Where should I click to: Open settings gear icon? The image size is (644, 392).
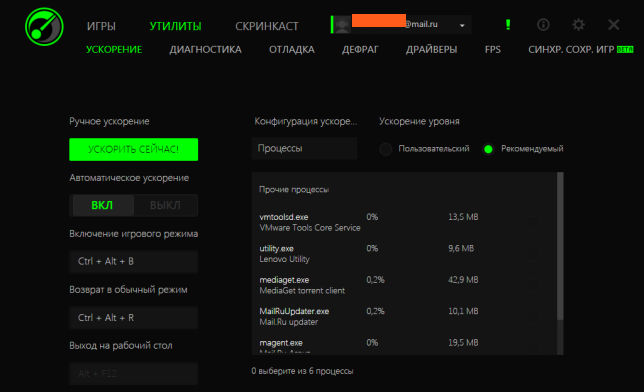click(x=578, y=25)
